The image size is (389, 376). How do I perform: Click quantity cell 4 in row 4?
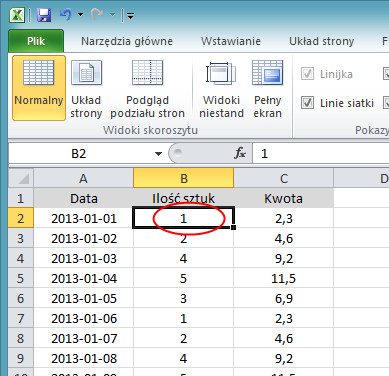point(184,258)
